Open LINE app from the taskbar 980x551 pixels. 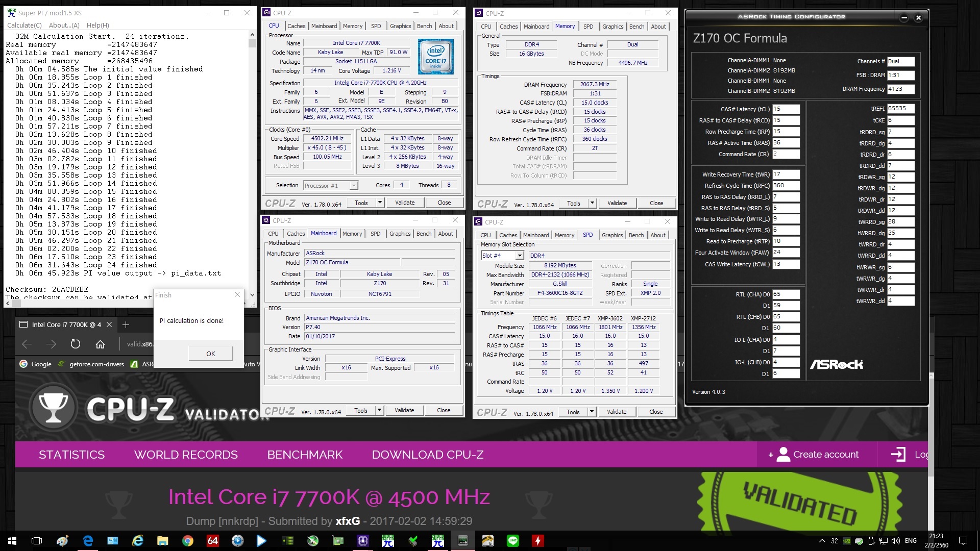[x=513, y=541]
